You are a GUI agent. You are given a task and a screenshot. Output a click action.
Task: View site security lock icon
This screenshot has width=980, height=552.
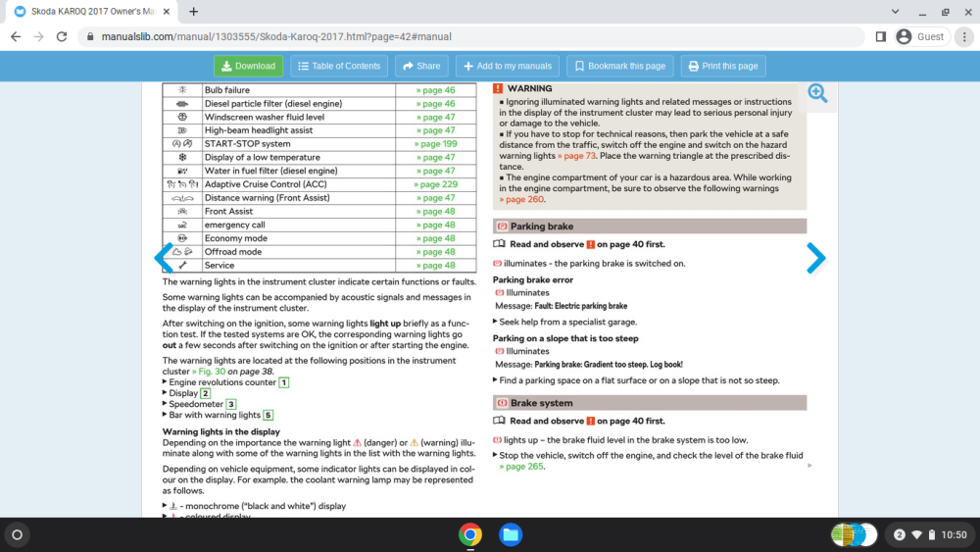[90, 37]
